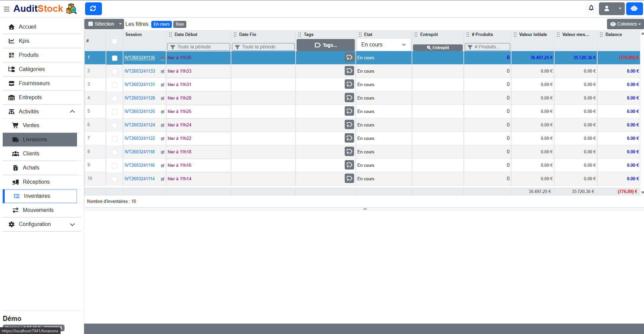Viewport: 644px width, 334px height.
Task: Check the select-all header checkbox
Action: click(114, 41)
